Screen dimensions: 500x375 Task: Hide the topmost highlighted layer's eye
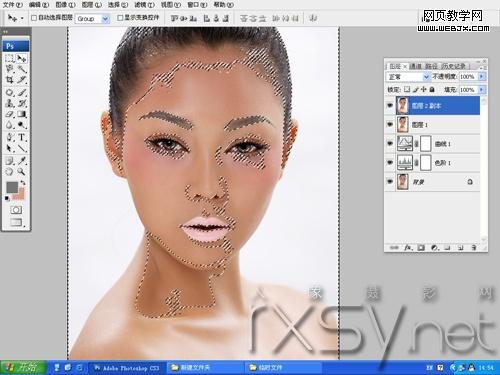pyautogui.click(x=390, y=106)
